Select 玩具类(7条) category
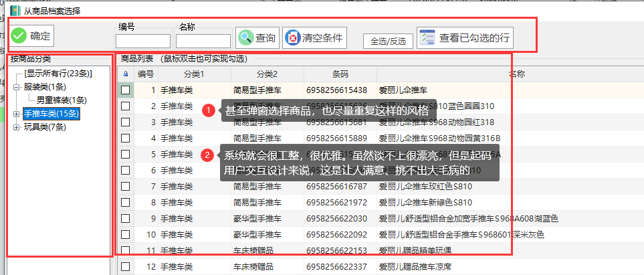This screenshot has width=644, height=275. (45, 127)
